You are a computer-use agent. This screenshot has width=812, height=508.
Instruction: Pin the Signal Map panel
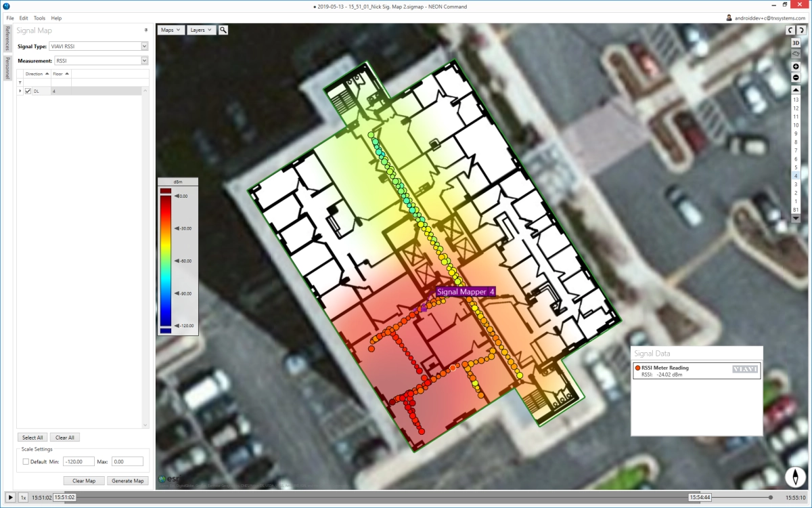[146, 30]
